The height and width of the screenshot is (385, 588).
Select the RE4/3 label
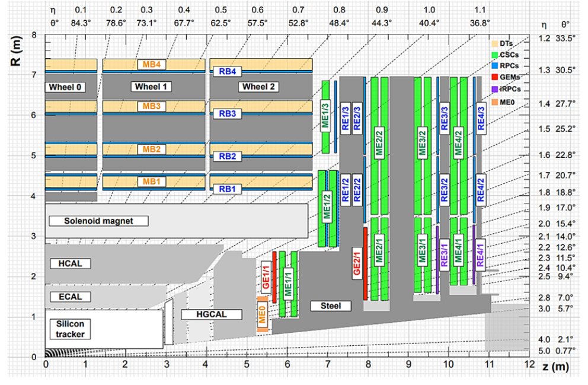pos(481,118)
